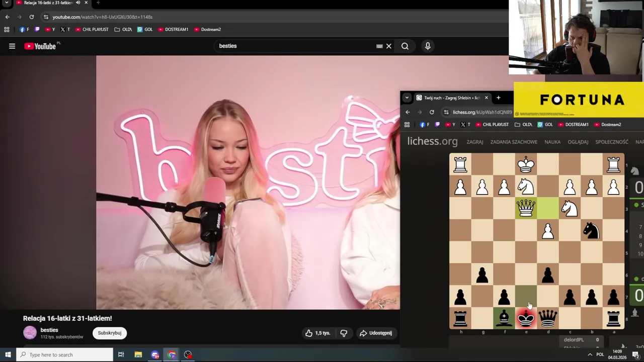Open the NAUKA menu on lichess

(x=552, y=142)
